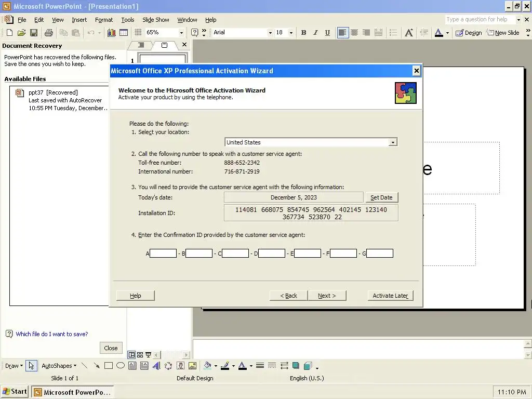Select Center paragraph alignment
The width and height of the screenshot is (532, 399).
pos(354,33)
